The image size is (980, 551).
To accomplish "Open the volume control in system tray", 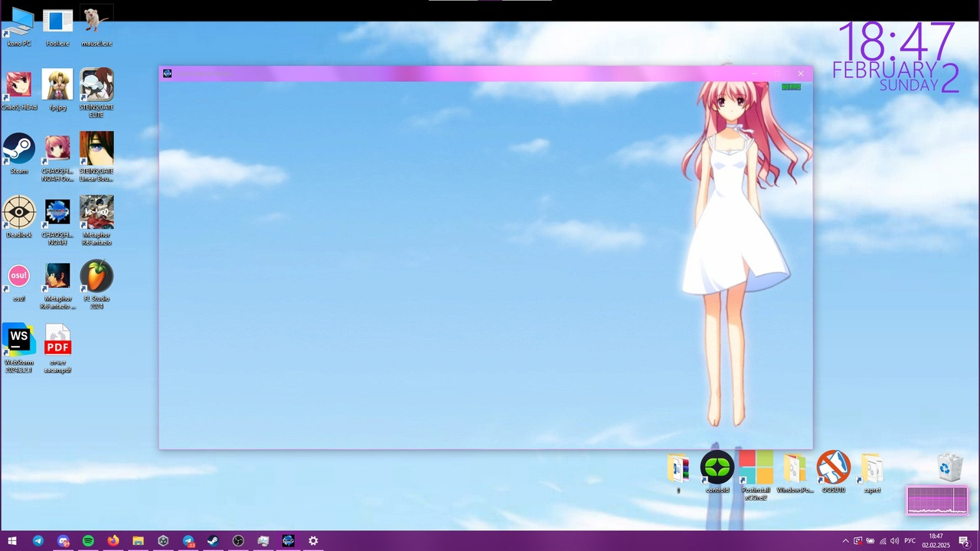I will coord(895,541).
